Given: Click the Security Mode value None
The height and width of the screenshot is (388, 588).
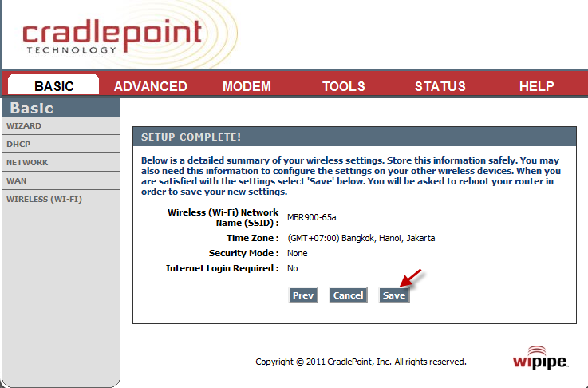Looking at the screenshot, I should click(x=297, y=253).
